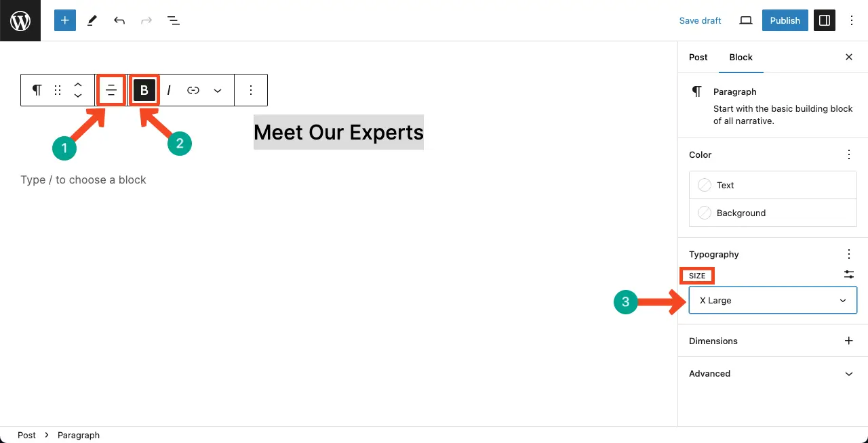Open the Document Overview list icon
The image size is (868, 443).
(x=174, y=20)
